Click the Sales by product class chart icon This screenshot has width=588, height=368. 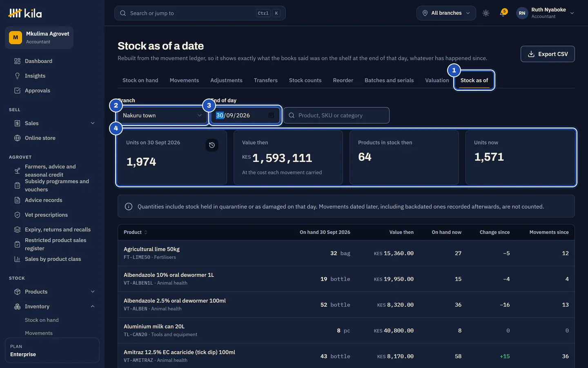point(17,259)
